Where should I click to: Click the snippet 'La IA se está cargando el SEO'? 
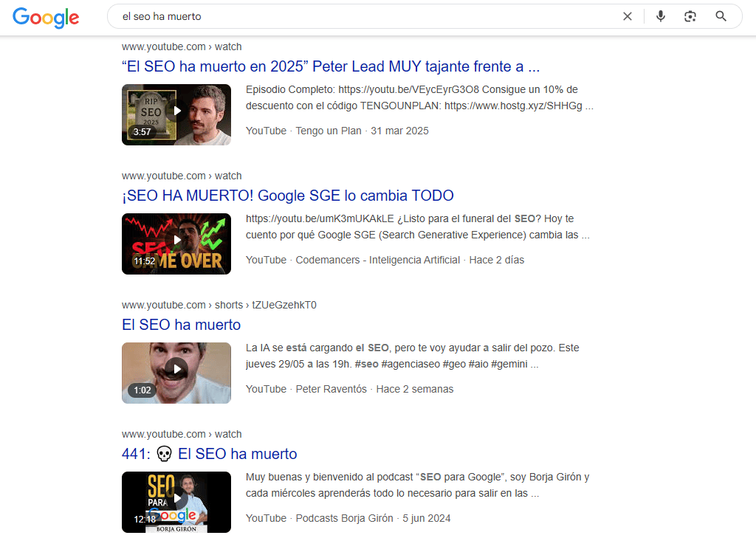tap(413, 356)
